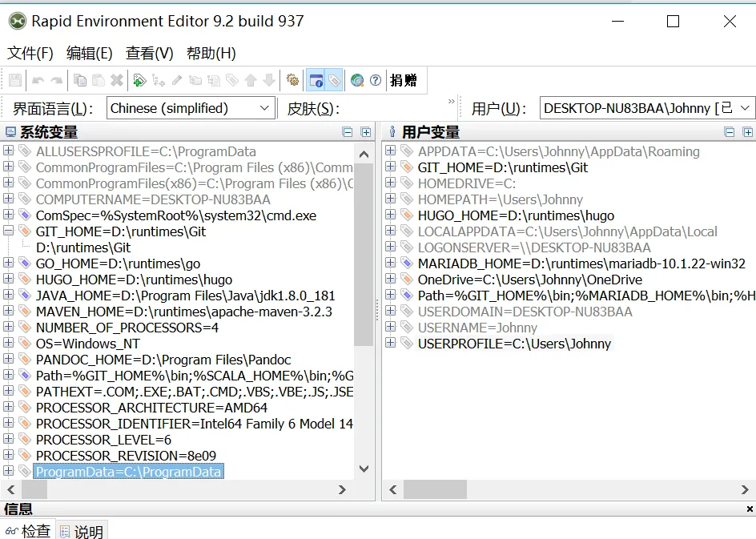
Task: Toggle the information panel window icon
Action: click(316, 80)
